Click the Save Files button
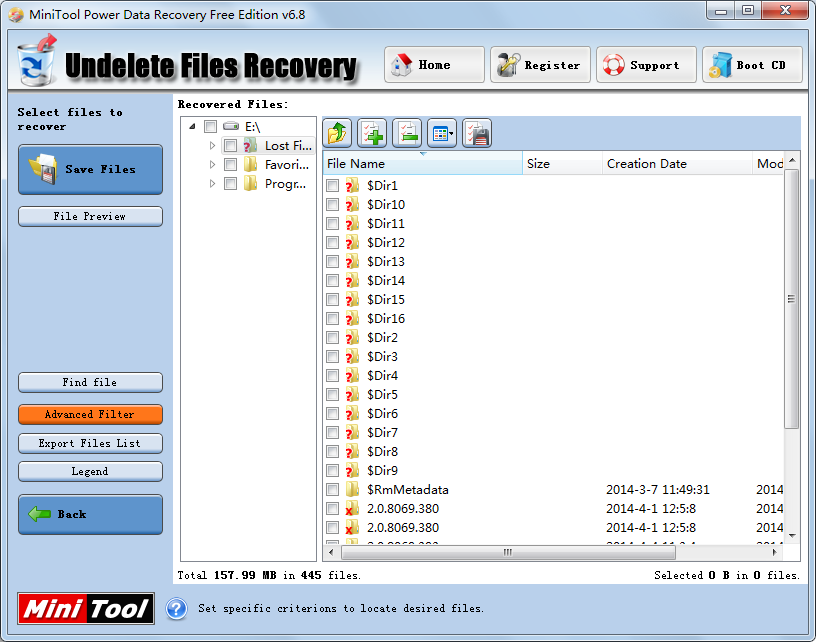Screen dimensions: 816x642 91,170
